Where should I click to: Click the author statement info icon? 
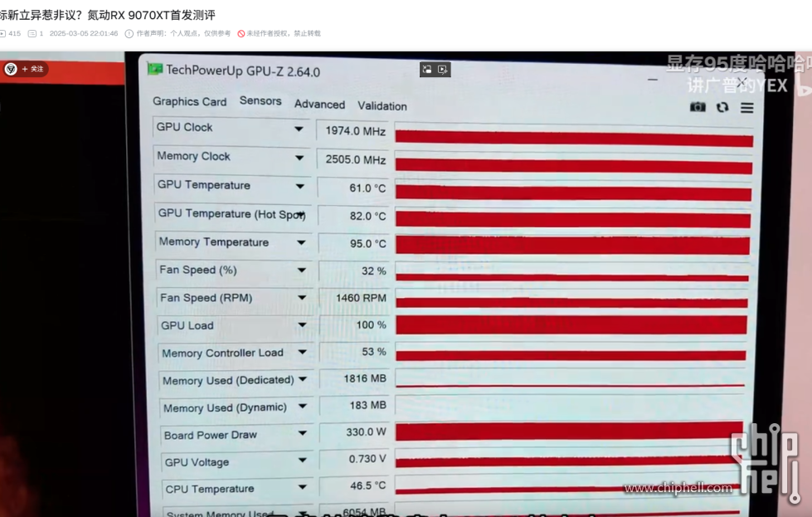coord(129,34)
